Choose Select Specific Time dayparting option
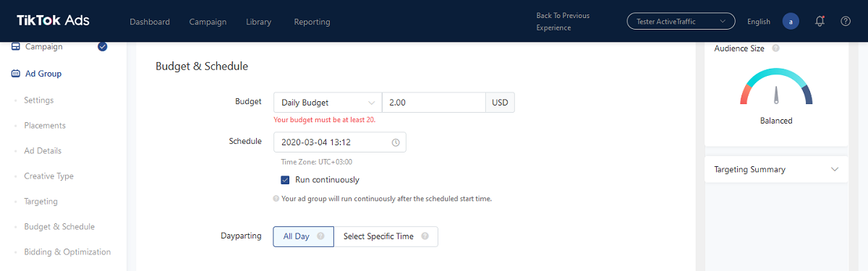This screenshot has height=271, width=868. [386, 236]
